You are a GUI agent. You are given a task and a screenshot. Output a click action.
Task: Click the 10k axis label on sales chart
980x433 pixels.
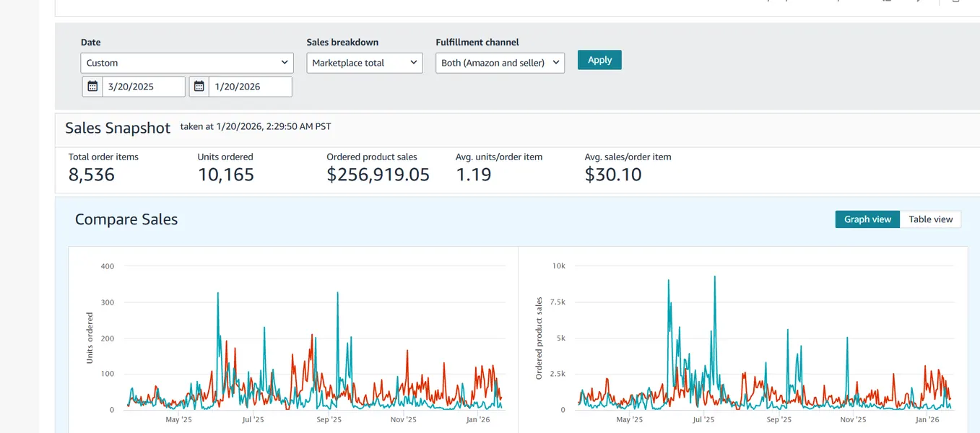pyautogui.click(x=559, y=266)
